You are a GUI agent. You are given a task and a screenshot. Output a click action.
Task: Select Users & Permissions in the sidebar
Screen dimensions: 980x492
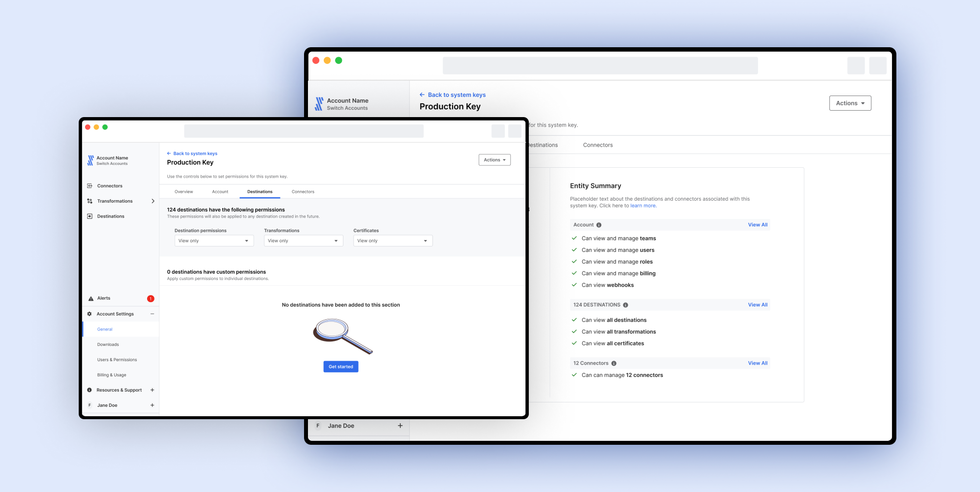pos(117,360)
